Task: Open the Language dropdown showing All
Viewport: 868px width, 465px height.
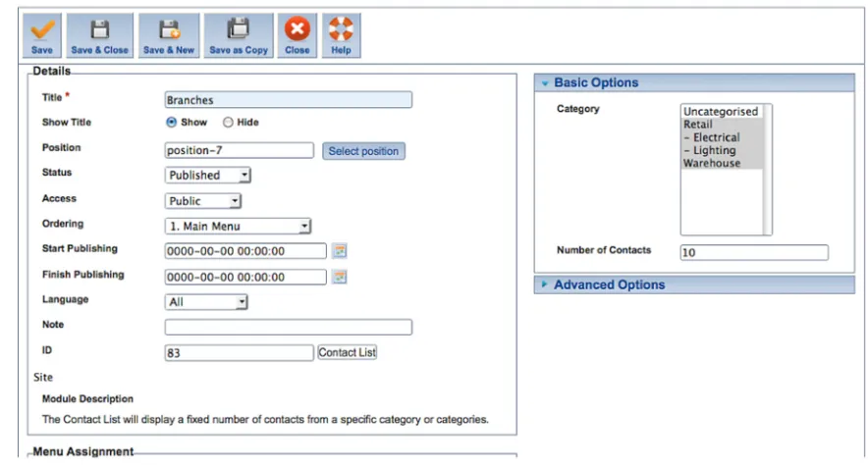Action: pyautogui.click(x=206, y=302)
